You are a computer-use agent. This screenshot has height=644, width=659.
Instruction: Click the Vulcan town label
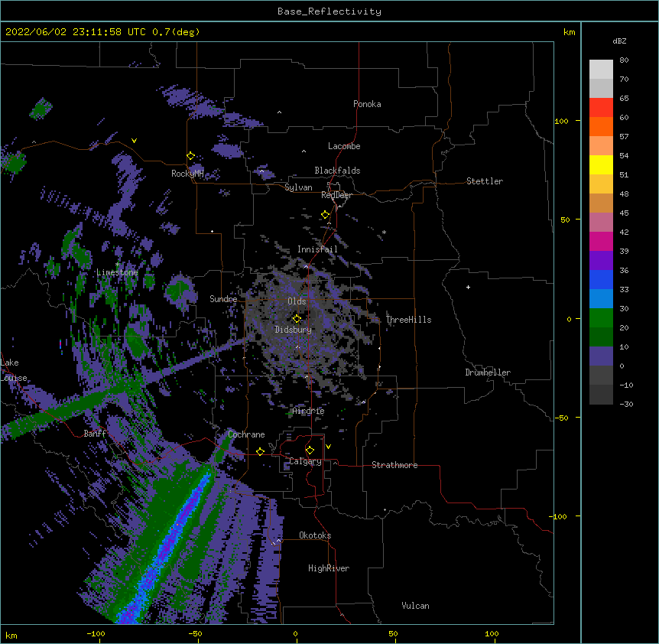415,606
